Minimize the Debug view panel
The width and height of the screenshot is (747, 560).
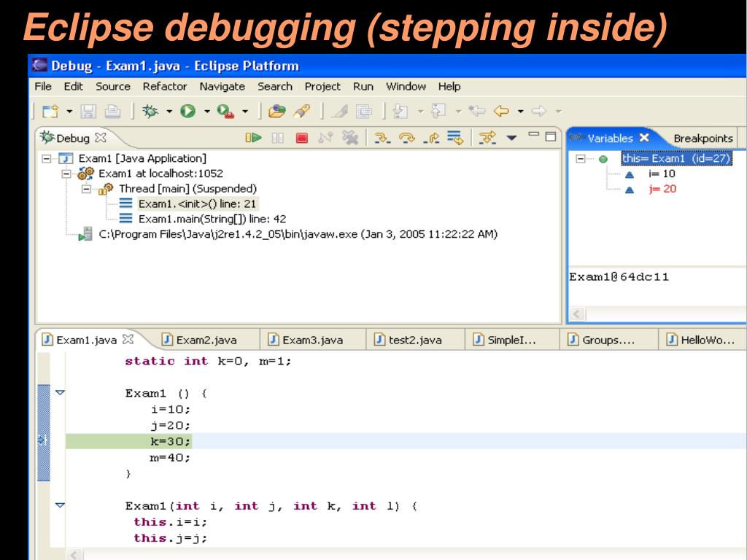(x=534, y=135)
